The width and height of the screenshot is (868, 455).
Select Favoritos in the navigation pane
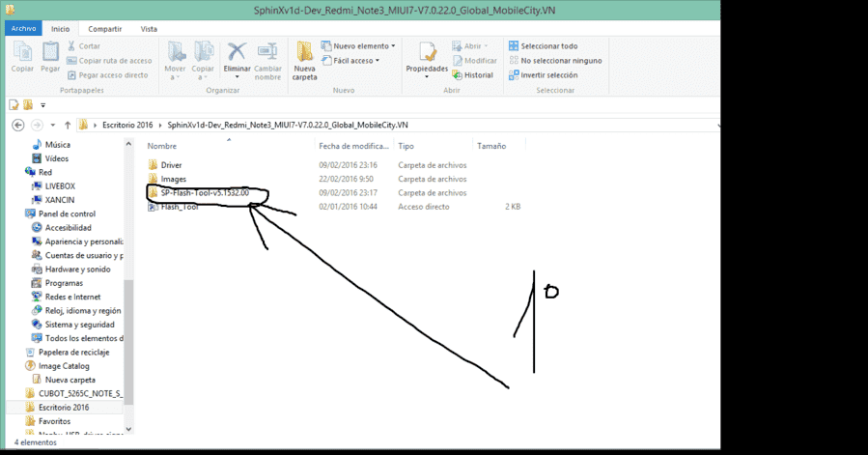48,421
